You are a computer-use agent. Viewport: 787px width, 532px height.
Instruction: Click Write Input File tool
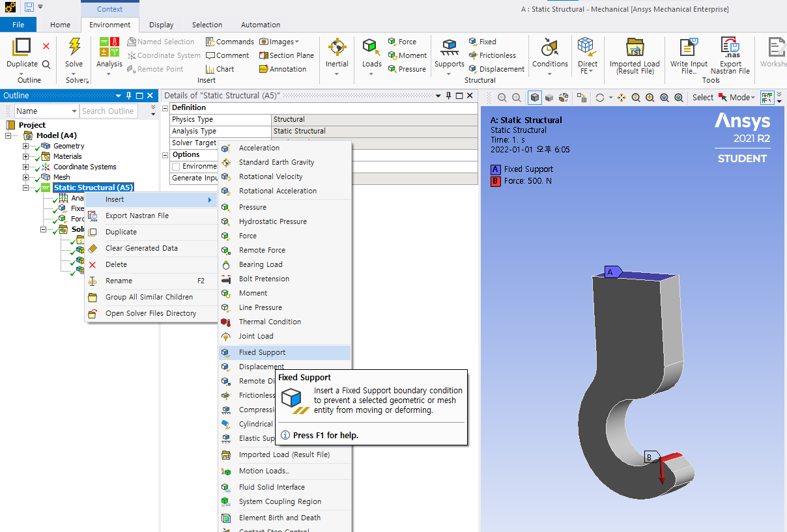click(689, 57)
